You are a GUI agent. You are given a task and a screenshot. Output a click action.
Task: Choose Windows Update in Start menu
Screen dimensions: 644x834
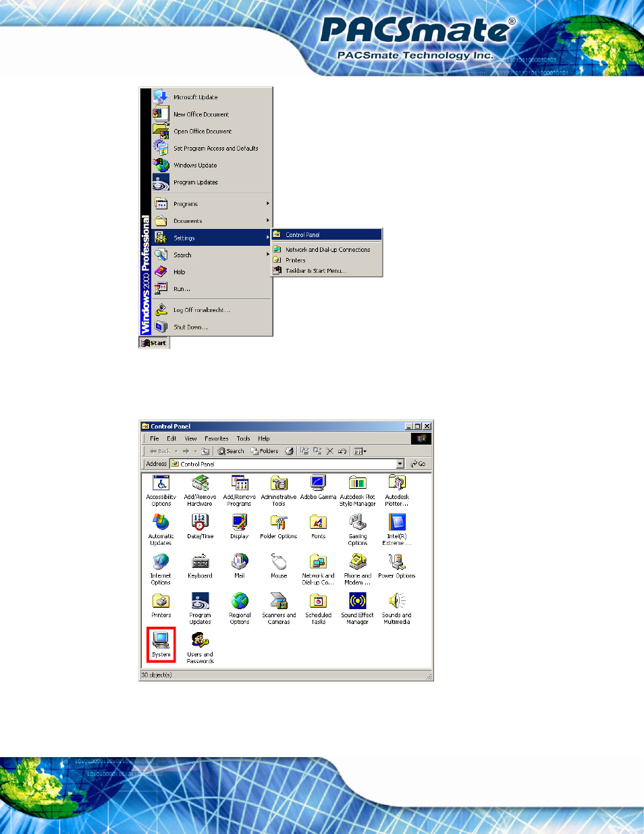click(x=211, y=165)
